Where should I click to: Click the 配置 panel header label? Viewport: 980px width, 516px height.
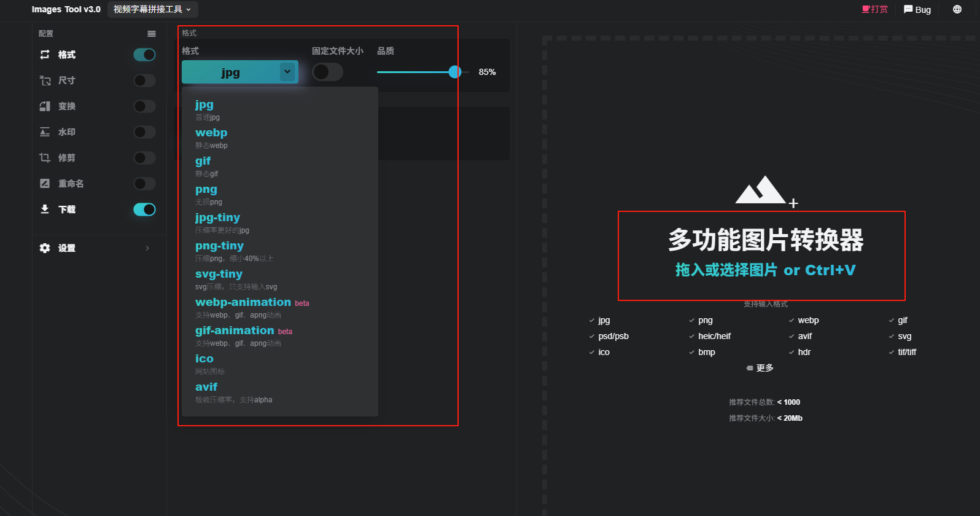[x=46, y=34]
